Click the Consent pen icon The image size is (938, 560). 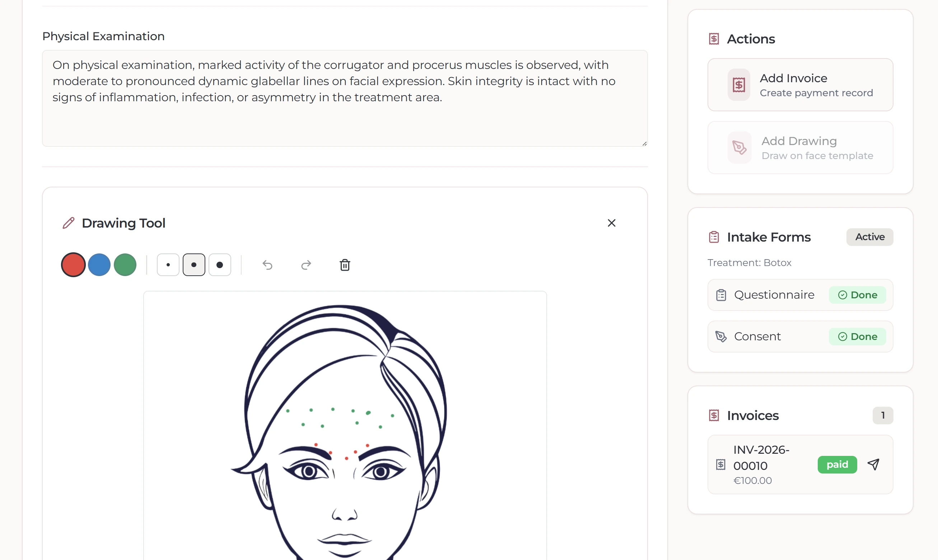pos(721,337)
